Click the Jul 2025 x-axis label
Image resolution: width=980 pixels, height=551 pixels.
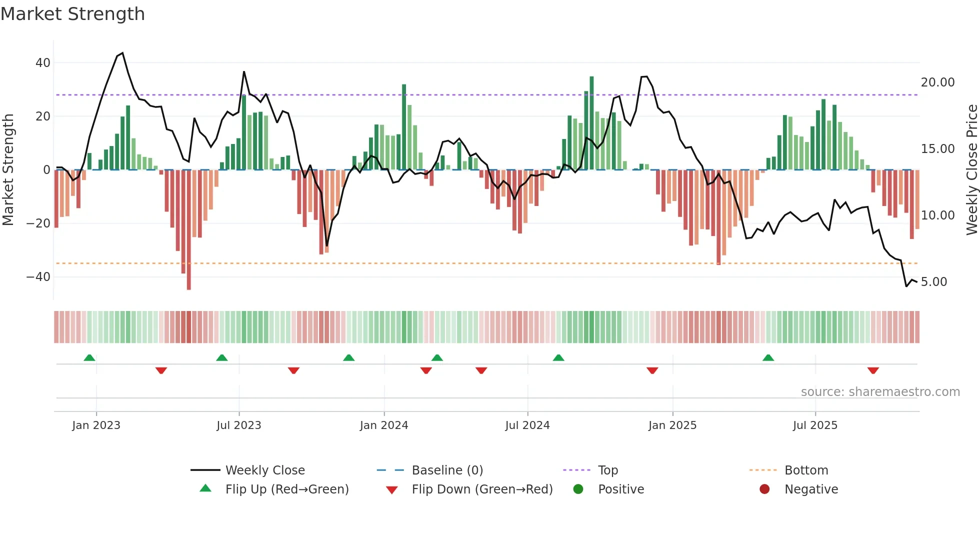point(815,425)
